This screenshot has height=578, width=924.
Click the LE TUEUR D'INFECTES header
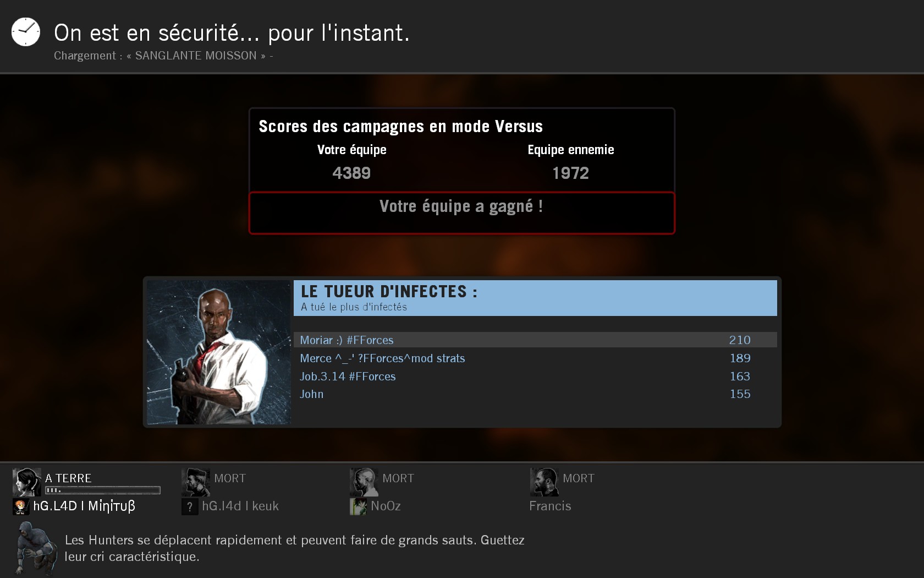coord(535,298)
